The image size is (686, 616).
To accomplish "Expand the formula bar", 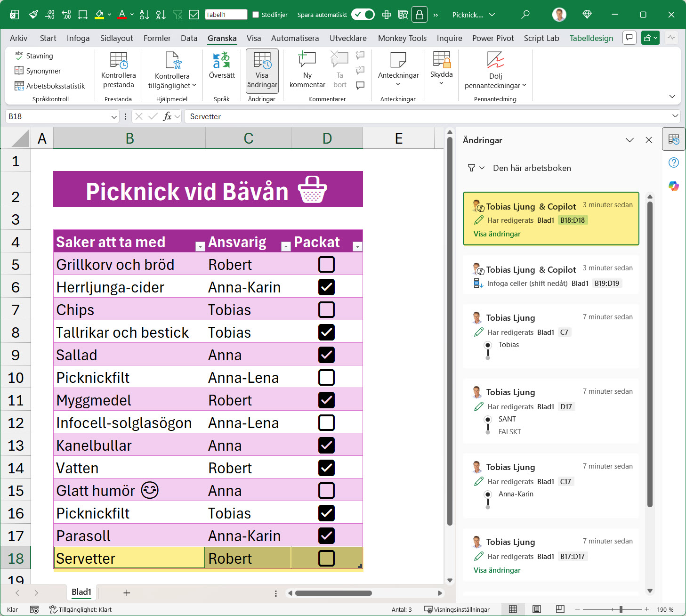I will [x=675, y=116].
